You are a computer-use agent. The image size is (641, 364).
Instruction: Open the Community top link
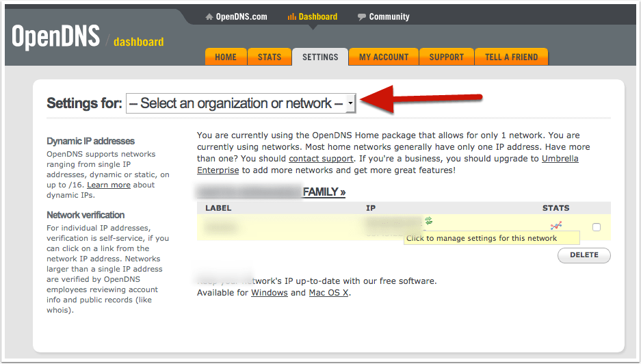click(x=389, y=17)
